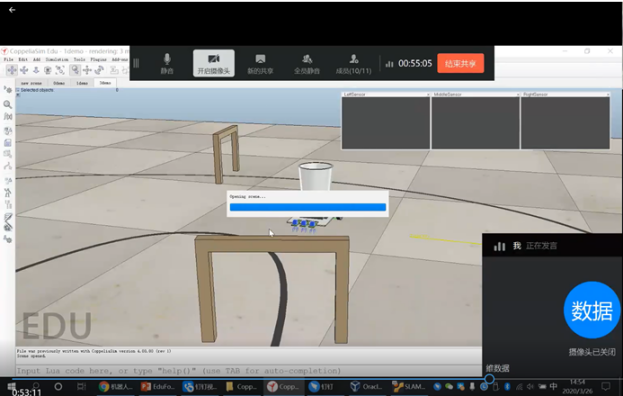Open the Simulation menu
This screenshot has height=396, width=623.
(x=57, y=59)
